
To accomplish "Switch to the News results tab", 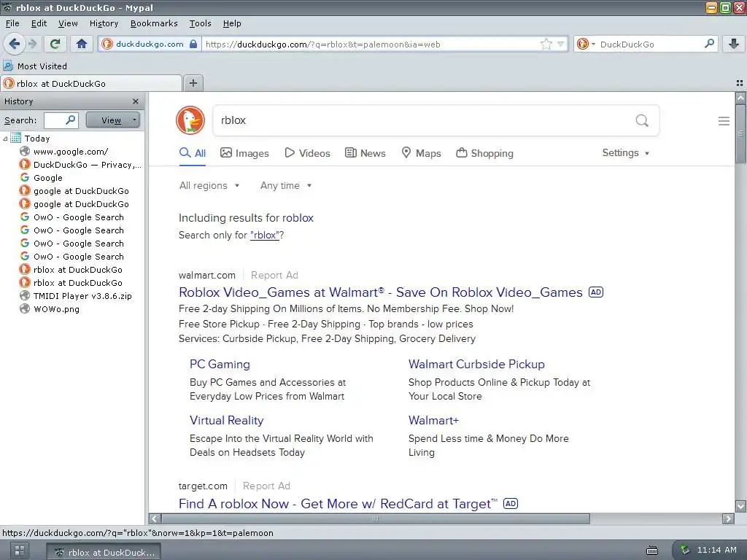I will (x=365, y=153).
